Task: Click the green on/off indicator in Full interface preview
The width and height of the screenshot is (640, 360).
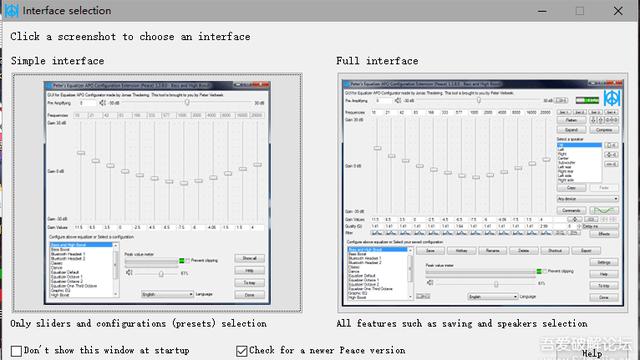Action: point(587,100)
